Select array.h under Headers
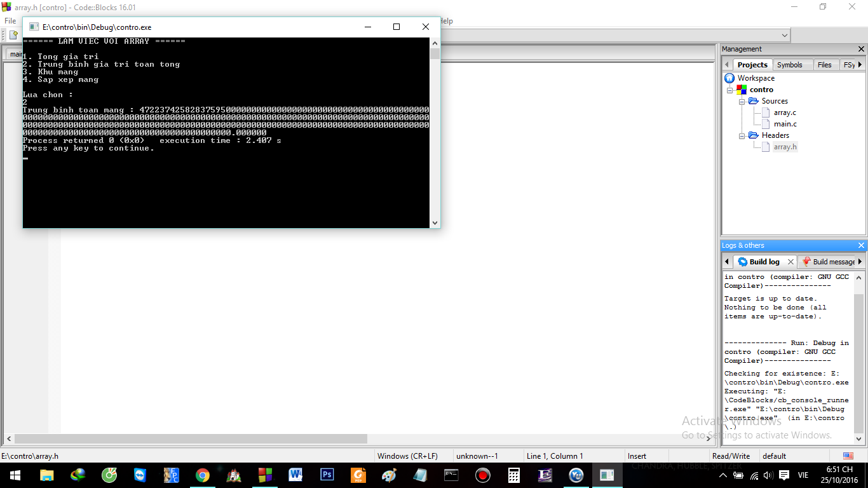 click(x=785, y=147)
